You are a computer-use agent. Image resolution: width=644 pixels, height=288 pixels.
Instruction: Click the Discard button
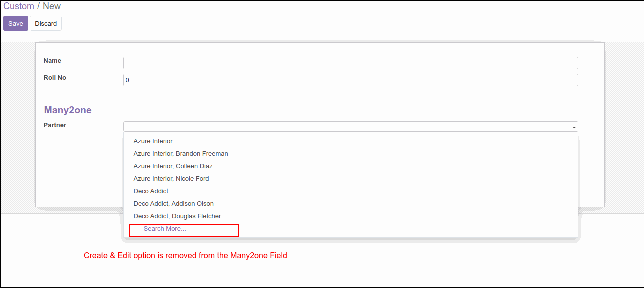click(46, 23)
